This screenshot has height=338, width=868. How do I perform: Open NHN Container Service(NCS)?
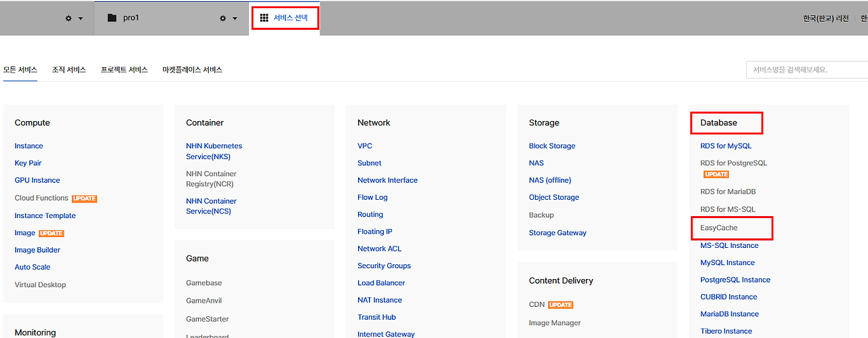211,206
